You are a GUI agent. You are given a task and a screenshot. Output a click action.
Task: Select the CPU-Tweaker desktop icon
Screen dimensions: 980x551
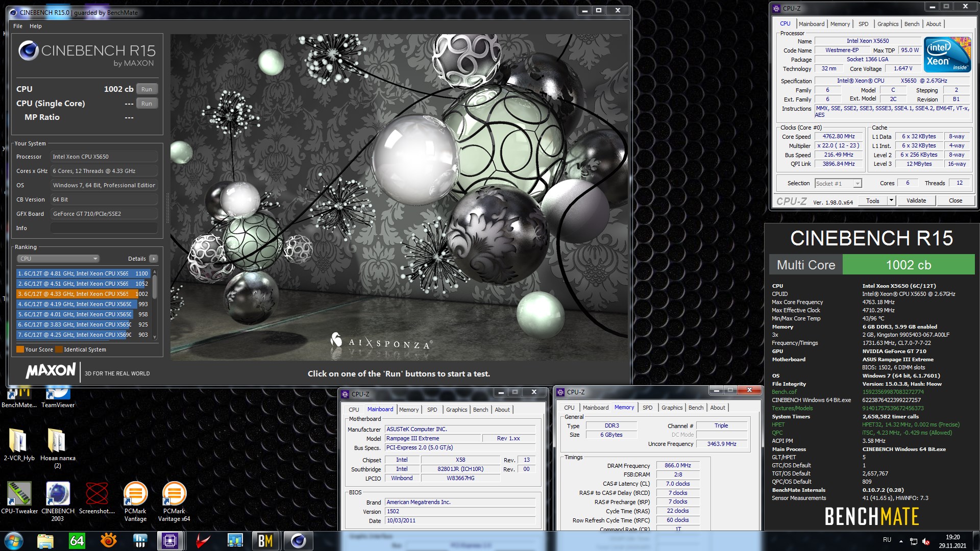(x=19, y=498)
